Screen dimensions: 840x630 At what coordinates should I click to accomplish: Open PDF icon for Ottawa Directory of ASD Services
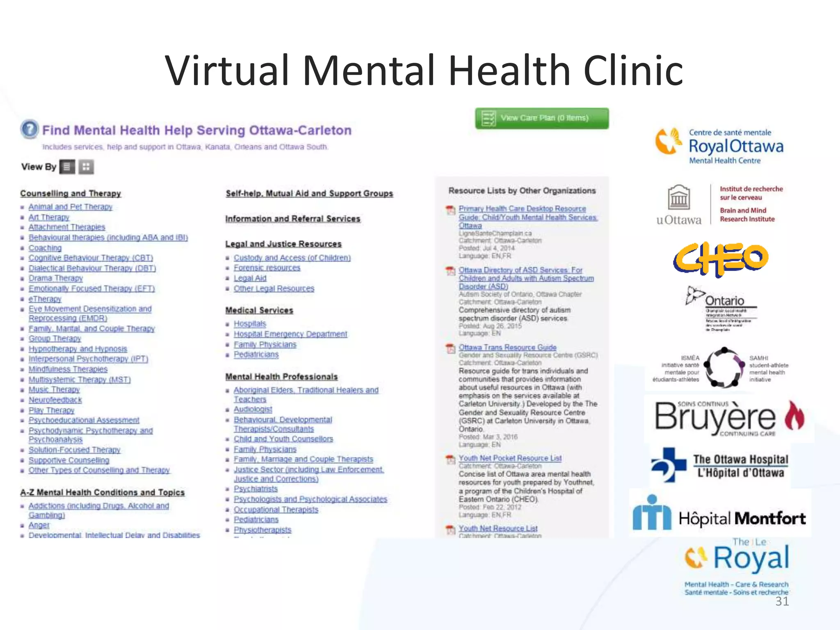pyautogui.click(x=451, y=271)
